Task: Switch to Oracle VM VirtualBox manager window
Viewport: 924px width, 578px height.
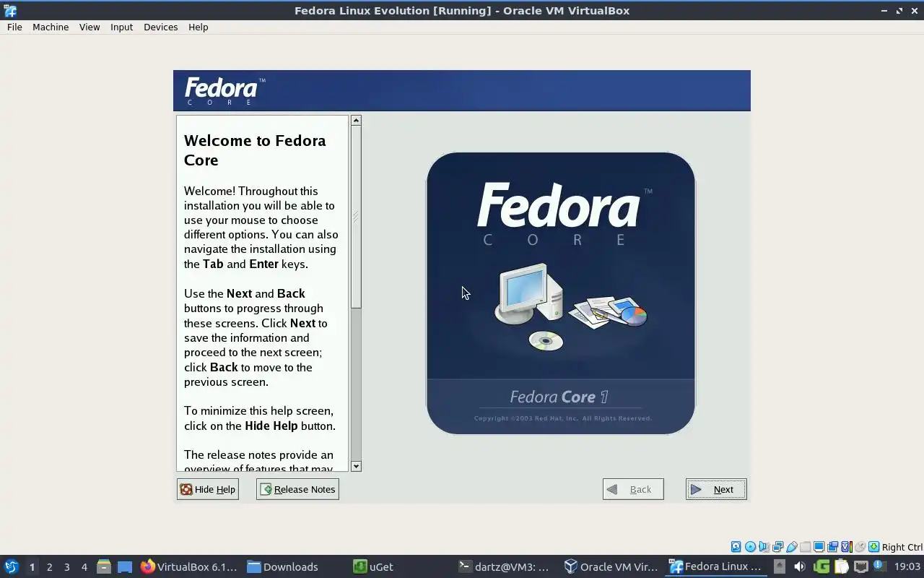Action: [611, 566]
